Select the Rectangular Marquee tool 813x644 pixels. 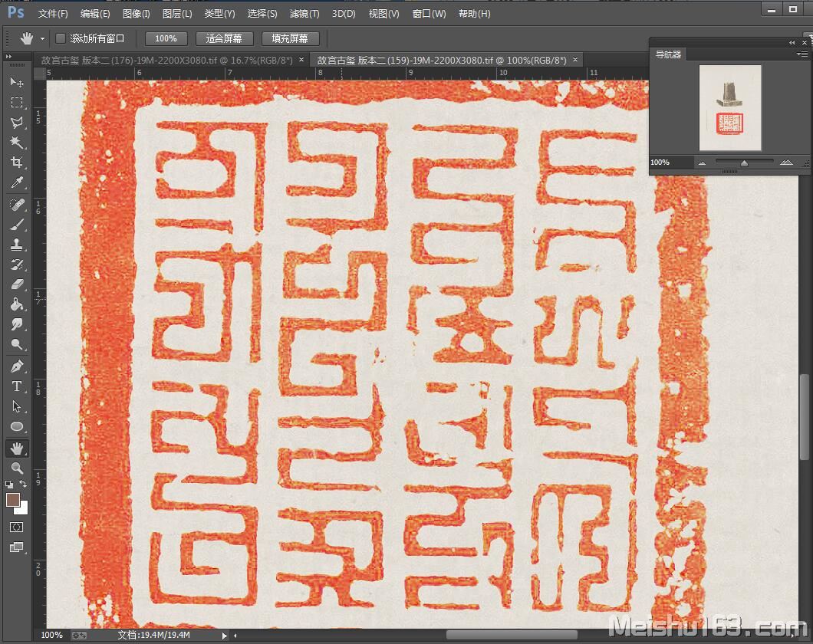[x=17, y=103]
